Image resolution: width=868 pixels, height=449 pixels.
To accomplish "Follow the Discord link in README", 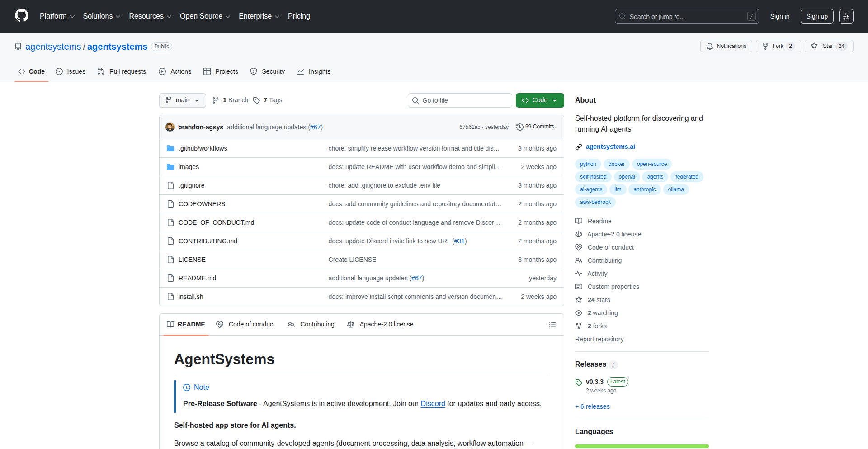I will coord(433,403).
